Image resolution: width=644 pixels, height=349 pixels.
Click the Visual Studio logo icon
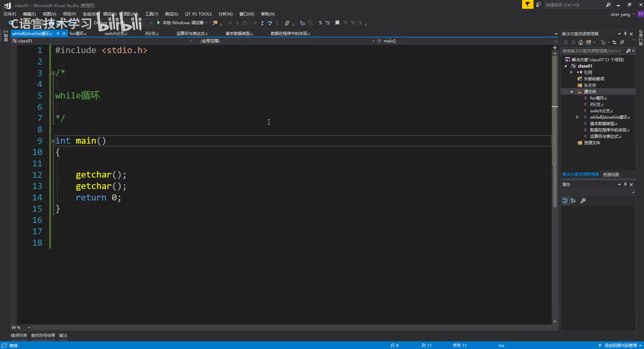point(7,5)
